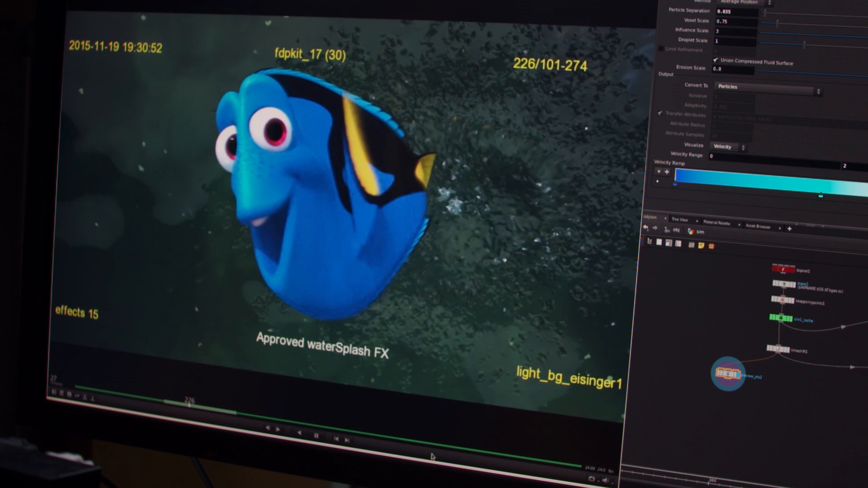This screenshot has width=868, height=488.
Task: Play backward in the review player
Action: point(299,433)
